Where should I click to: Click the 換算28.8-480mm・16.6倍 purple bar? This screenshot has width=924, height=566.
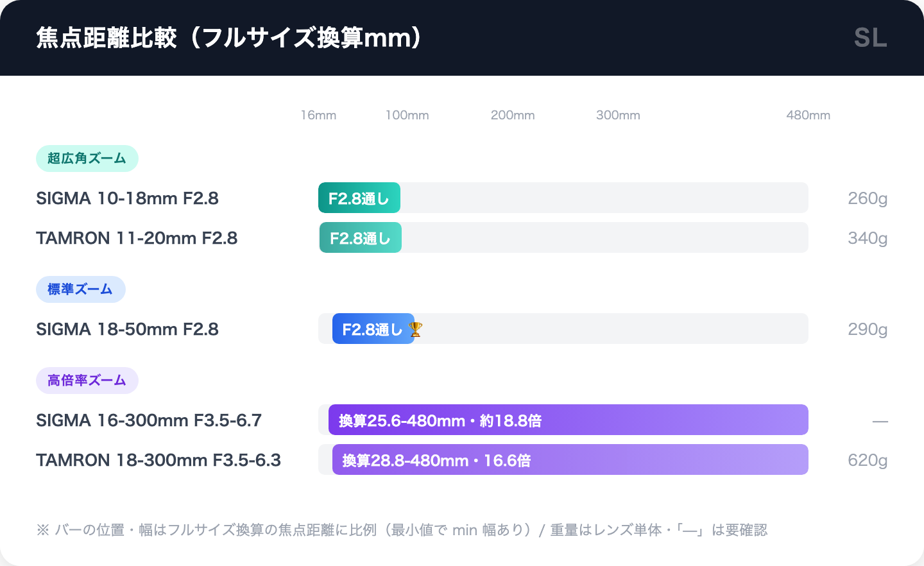pyautogui.click(x=570, y=459)
